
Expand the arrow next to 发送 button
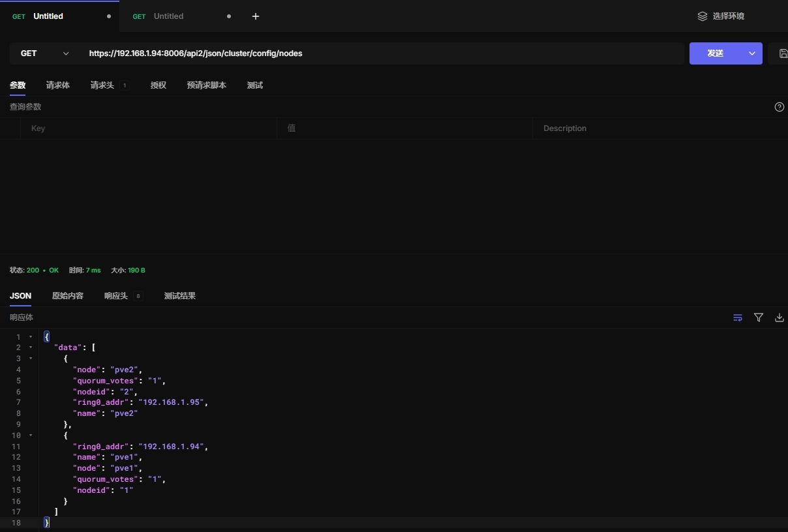[752, 53]
